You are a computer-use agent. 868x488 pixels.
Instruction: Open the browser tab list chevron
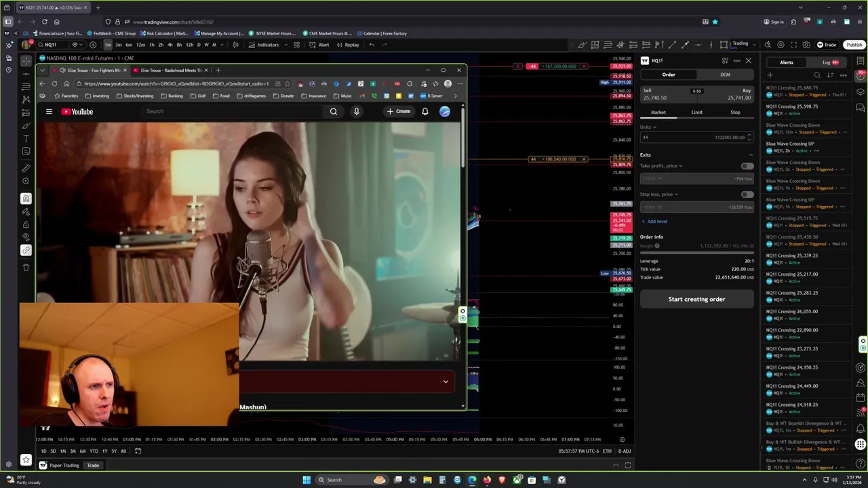click(42, 70)
